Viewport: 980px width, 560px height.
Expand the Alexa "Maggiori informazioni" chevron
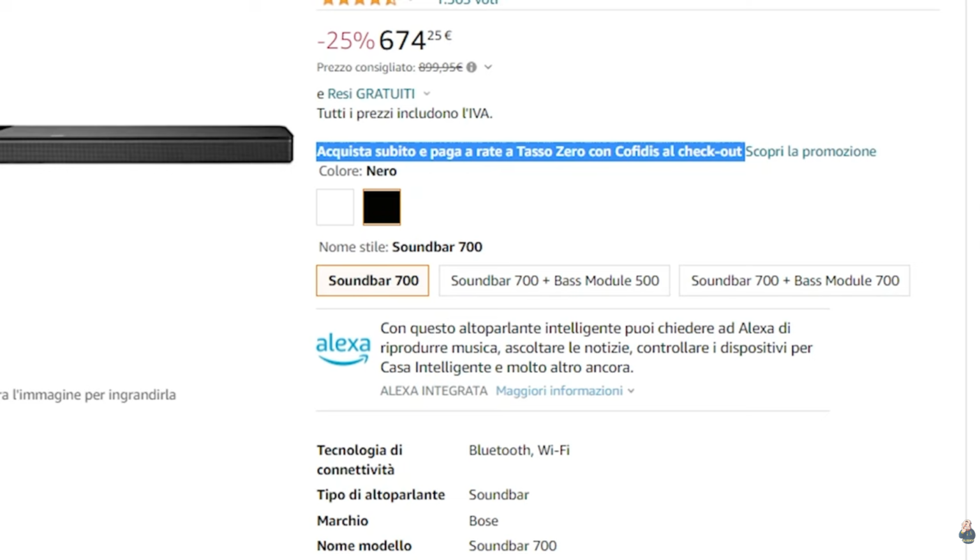coord(631,391)
